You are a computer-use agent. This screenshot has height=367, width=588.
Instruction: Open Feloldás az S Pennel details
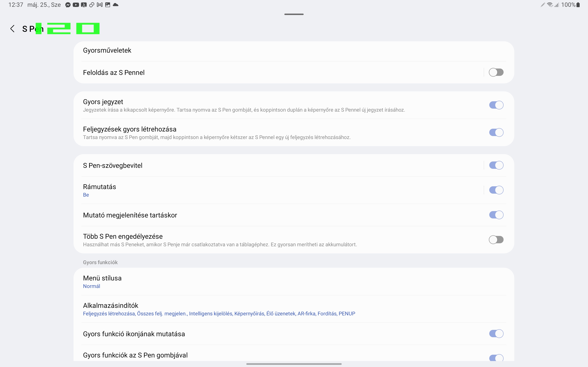pos(279,72)
